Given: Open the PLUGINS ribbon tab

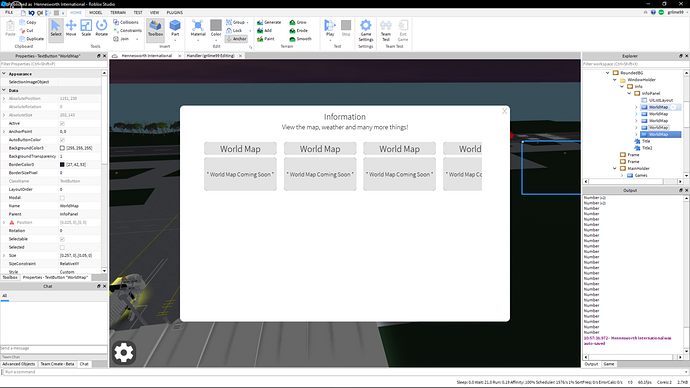Looking at the screenshot, I should coord(175,13).
